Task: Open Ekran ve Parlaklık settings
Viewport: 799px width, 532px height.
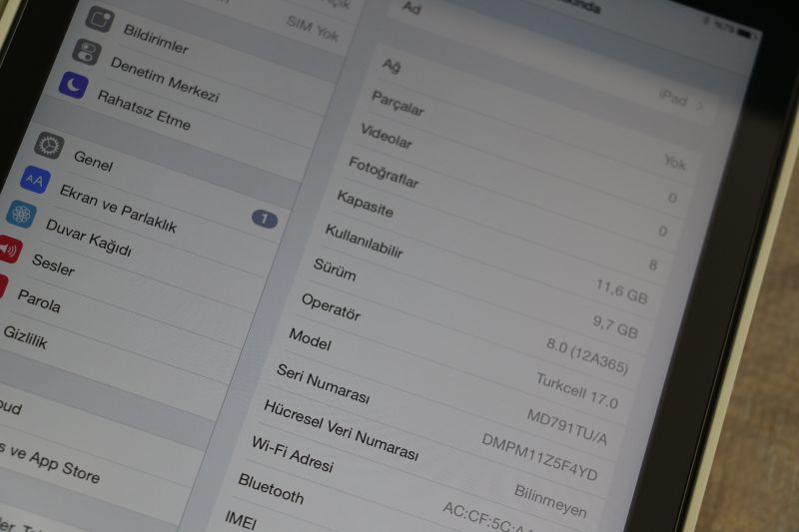Action: coord(118,209)
